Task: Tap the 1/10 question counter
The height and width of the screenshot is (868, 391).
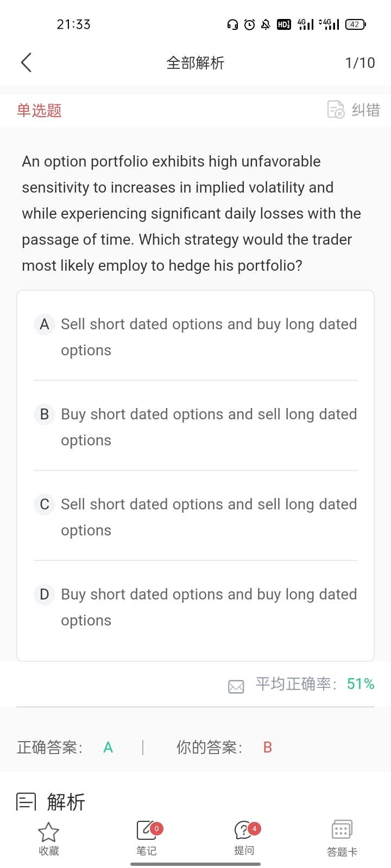Action: point(360,63)
